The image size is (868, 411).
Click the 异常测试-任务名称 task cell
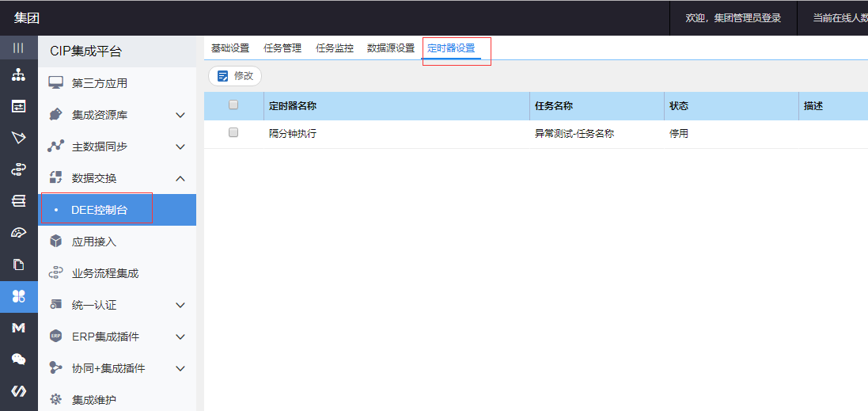(x=574, y=134)
